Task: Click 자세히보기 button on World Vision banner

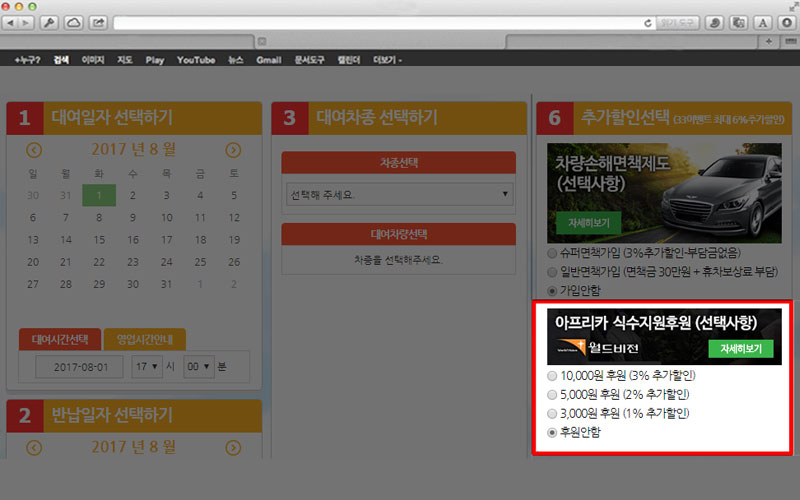Action: coord(741,349)
